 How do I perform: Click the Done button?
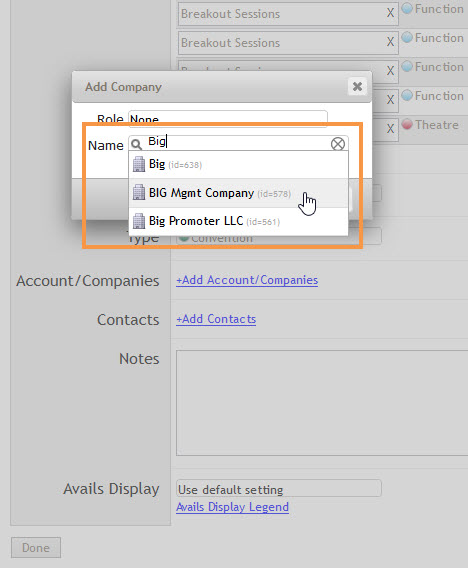[36, 548]
